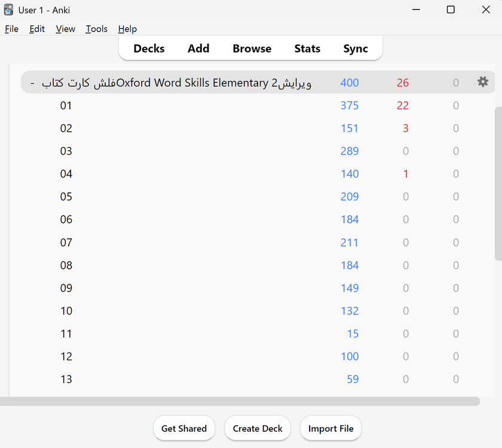Open the Browse card browser
502x448 pixels.
tap(252, 48)
